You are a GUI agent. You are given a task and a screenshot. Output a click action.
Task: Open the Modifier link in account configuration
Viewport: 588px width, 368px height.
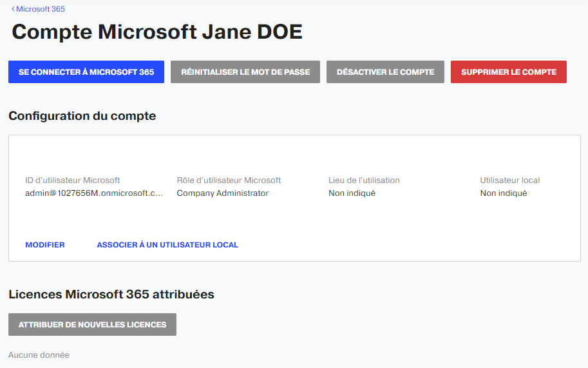click(x=45, y=245)
